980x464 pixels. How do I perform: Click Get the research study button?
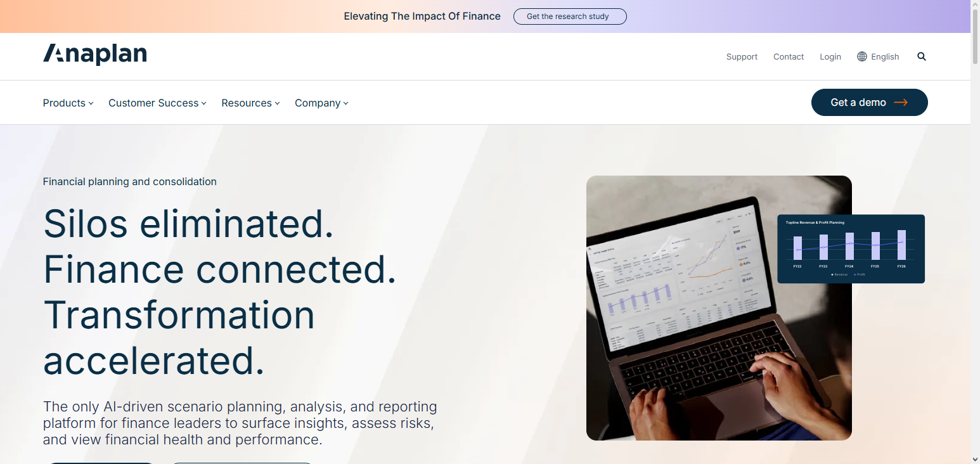tap(569, 16)
